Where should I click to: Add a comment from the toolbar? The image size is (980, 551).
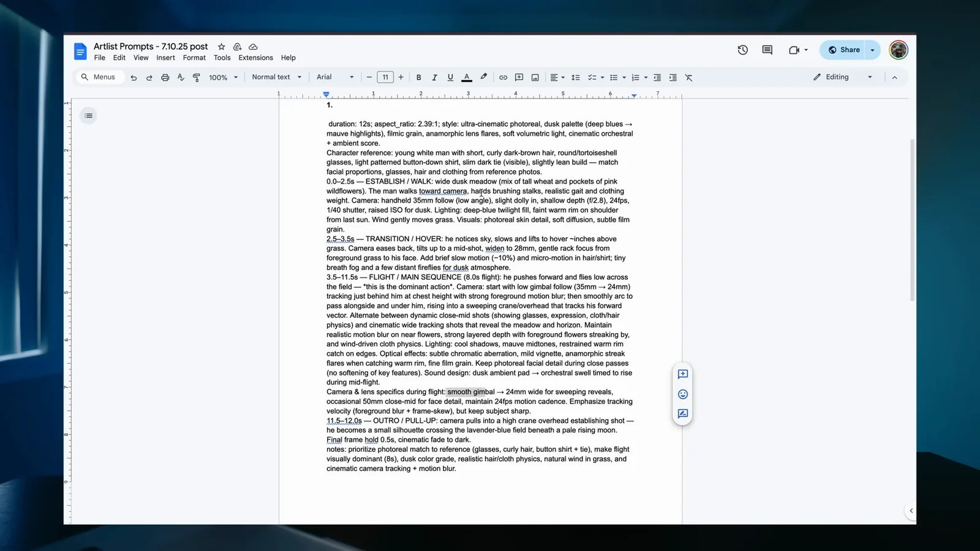[519, 78]
